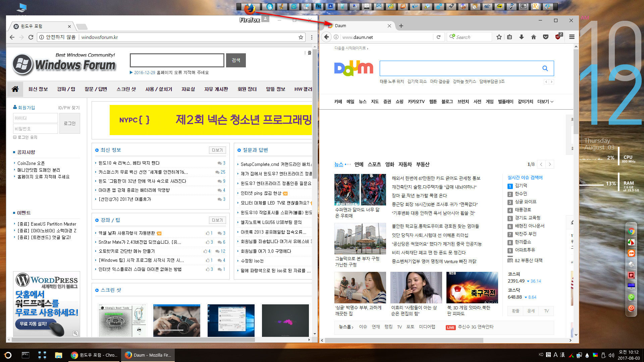Open the orange ON chat icon in side dock

pos(631,253)
